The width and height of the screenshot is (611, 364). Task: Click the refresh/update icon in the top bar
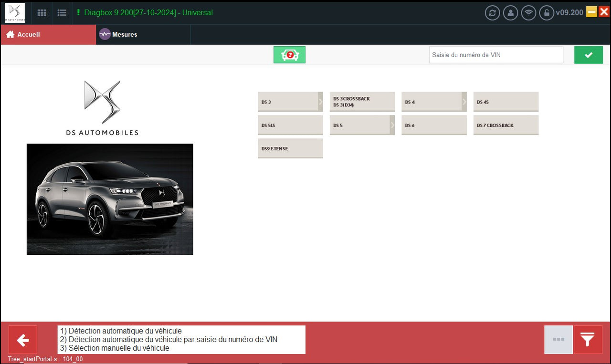(x=493, y=13)
